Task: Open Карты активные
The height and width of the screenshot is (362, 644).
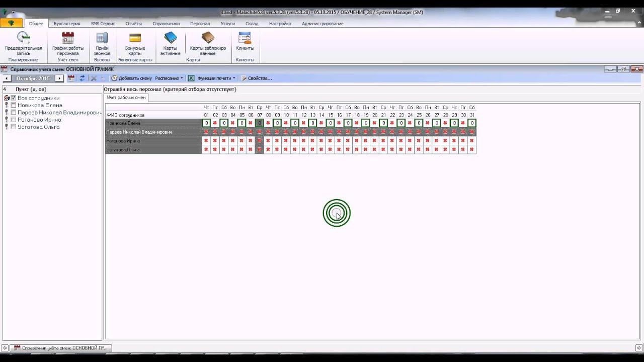Action: 170,43
